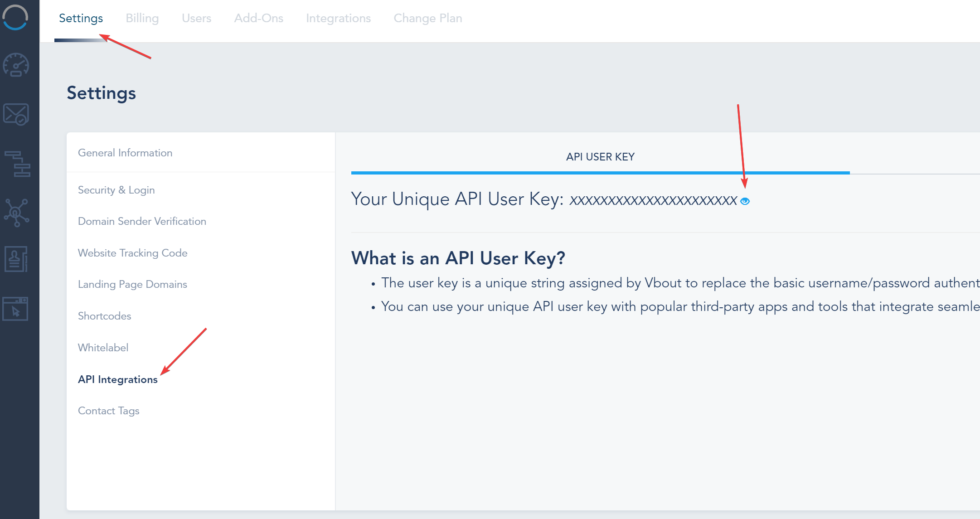Viewport: 980px width, 519px height.
Task: Open the Whitelabel settings
Action: tap(103, 348)
